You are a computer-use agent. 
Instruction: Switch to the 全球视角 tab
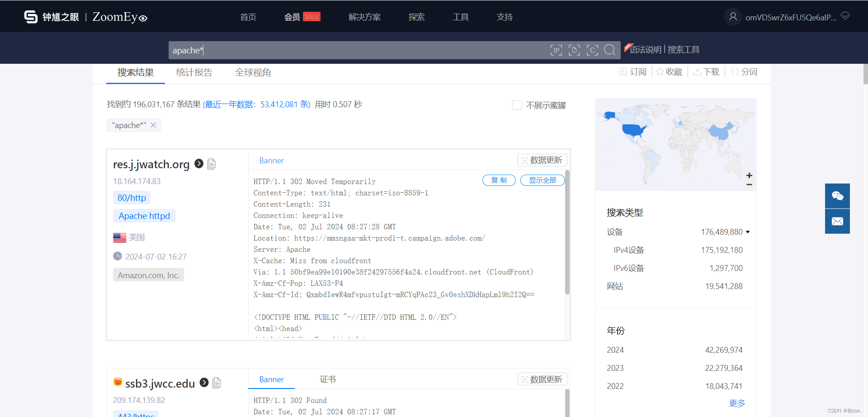pos(253,72)
